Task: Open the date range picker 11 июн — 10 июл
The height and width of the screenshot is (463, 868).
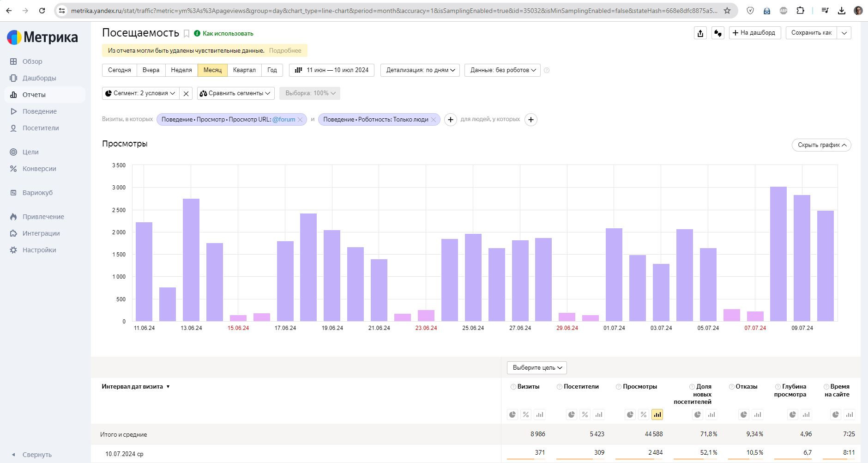Action: click(x=332, y=70)
